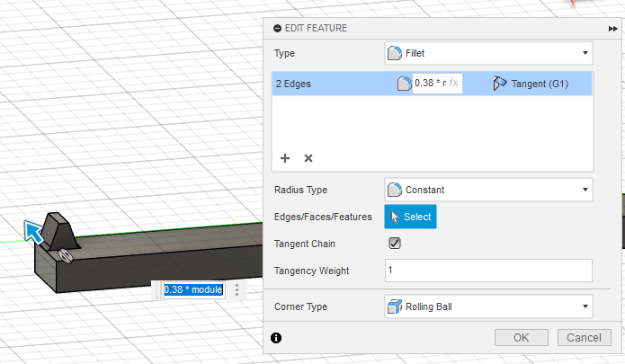Click the 0.38 * module radius field in viewport

[193, 289]
